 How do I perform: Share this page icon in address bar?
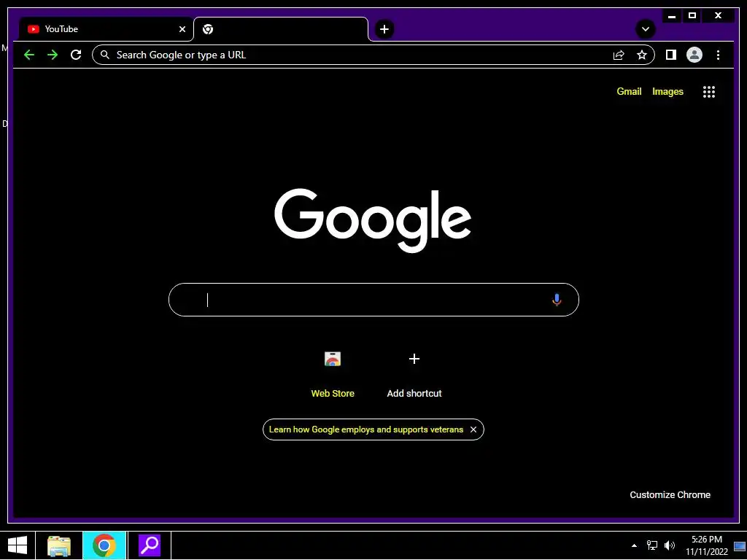[619, 55]
